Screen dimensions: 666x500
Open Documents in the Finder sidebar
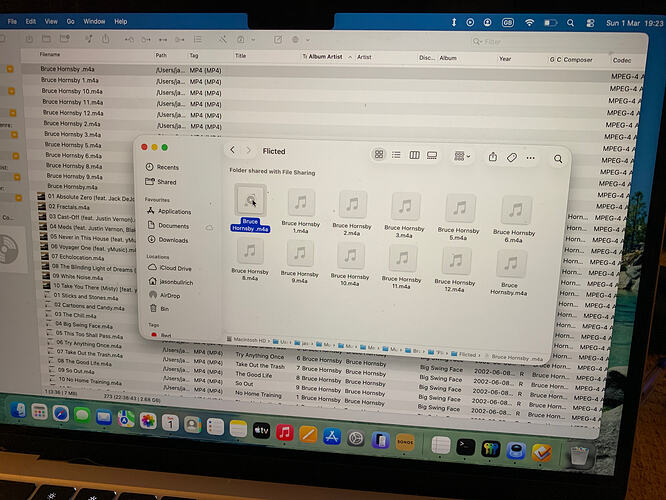click(x=168, y=226)
